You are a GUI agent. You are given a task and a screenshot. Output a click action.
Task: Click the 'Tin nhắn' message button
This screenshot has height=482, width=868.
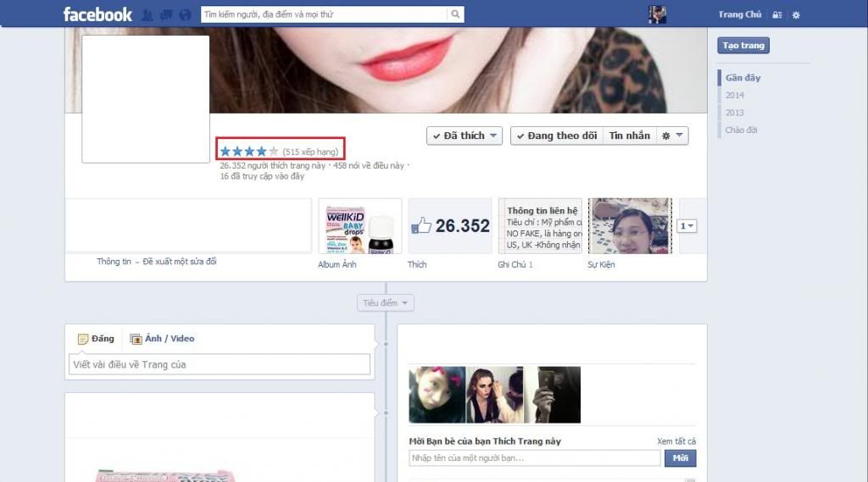point(629,136)
